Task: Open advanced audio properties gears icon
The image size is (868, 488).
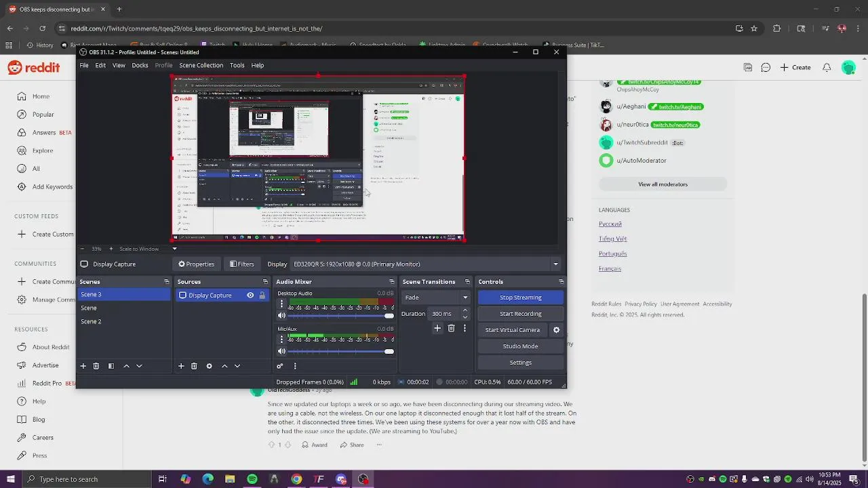Action: click(279, 366)
